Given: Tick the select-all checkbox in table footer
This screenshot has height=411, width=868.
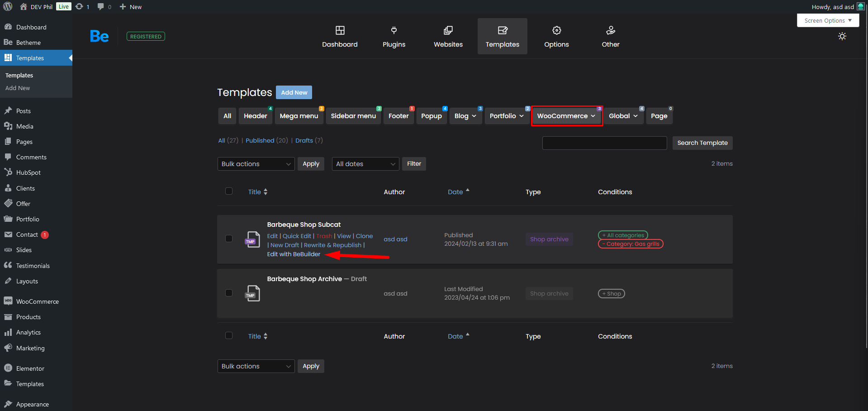Looking at the screenshot, I should point(229,335).
